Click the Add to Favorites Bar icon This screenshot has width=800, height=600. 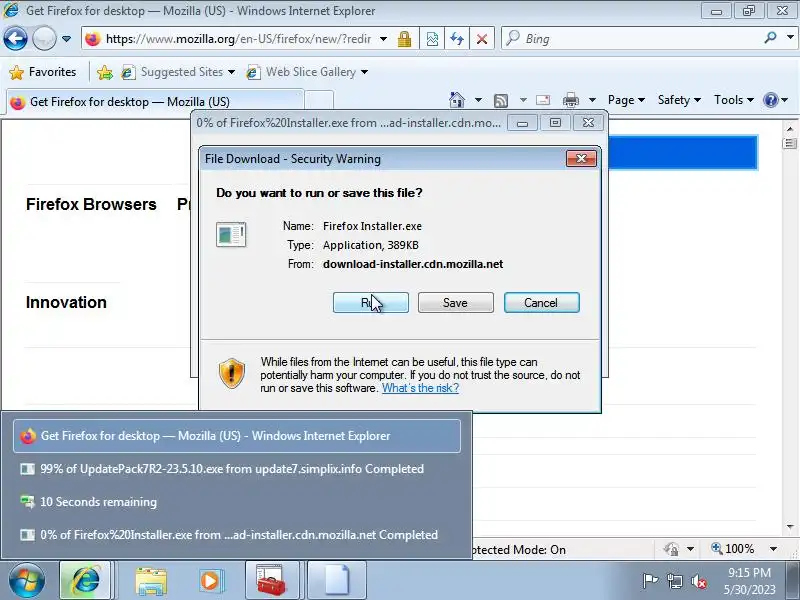(105, 72)
